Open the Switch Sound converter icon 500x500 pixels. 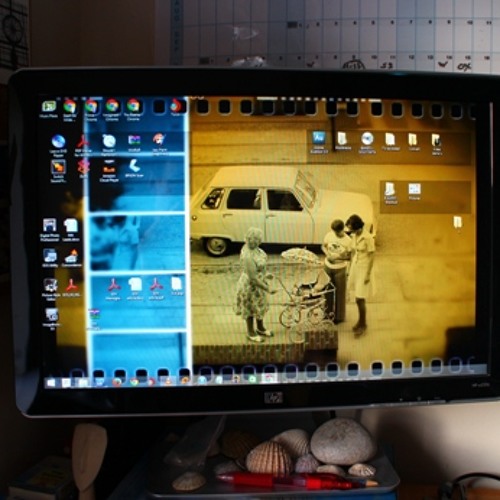point(58,167)
